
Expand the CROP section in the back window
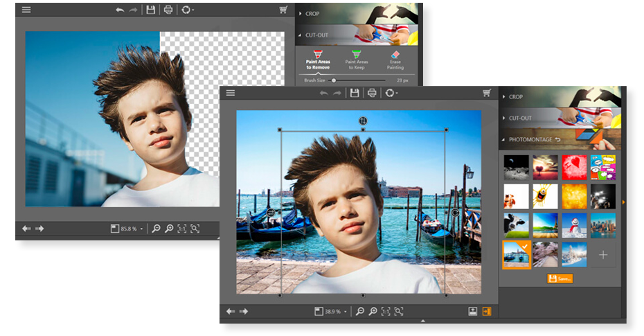357,14
